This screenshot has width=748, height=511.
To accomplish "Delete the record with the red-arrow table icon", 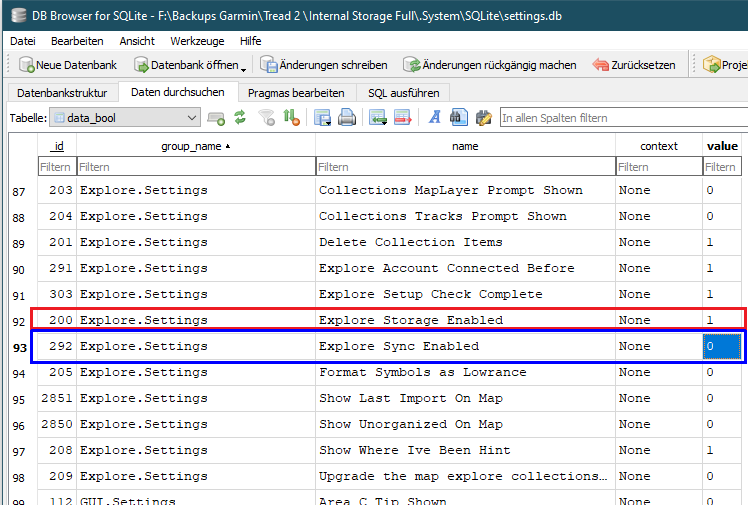I will 403,117.
